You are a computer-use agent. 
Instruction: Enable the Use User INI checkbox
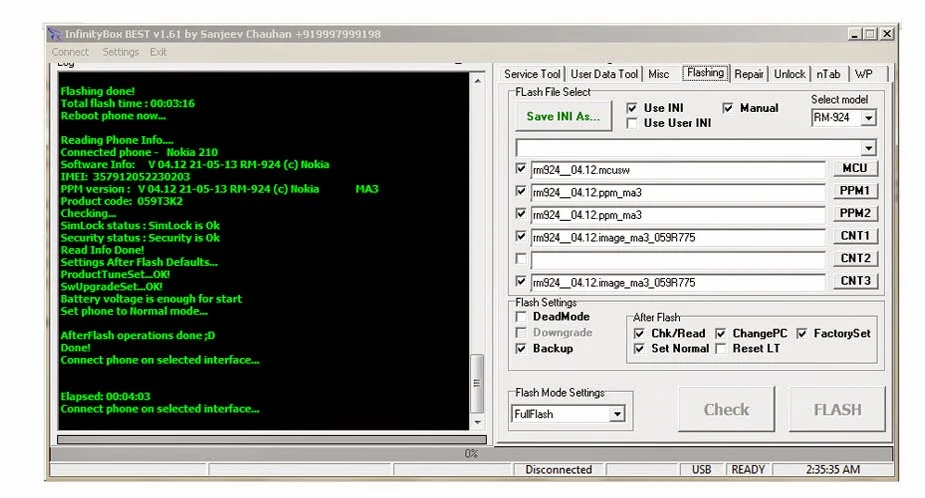pyautogui.click(x=632, y=123)
